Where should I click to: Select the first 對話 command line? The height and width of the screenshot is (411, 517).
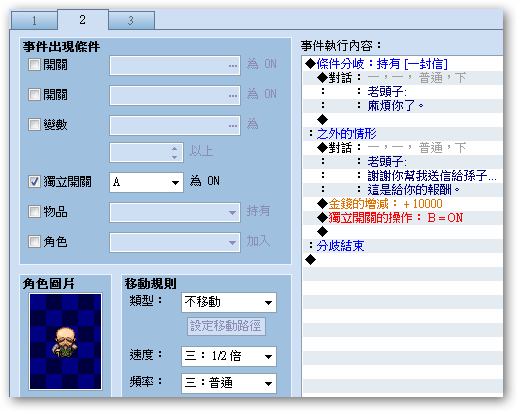403,78
